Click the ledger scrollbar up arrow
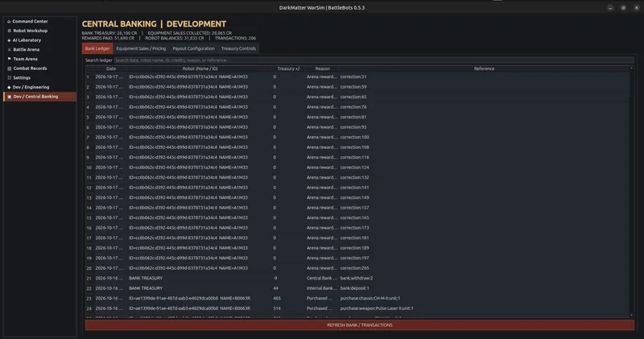644x339 pixels. pyautogui.click(x=631, y=68)
